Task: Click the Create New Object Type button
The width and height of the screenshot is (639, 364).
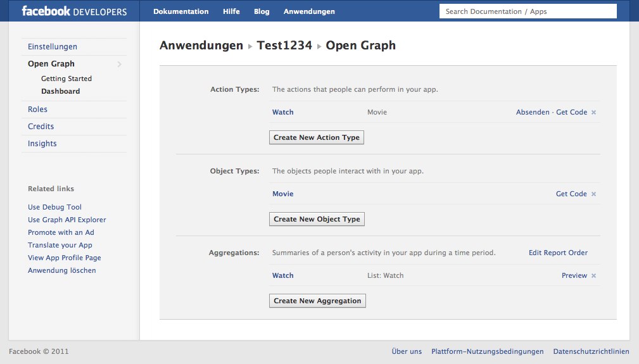Action: (317, 219)
